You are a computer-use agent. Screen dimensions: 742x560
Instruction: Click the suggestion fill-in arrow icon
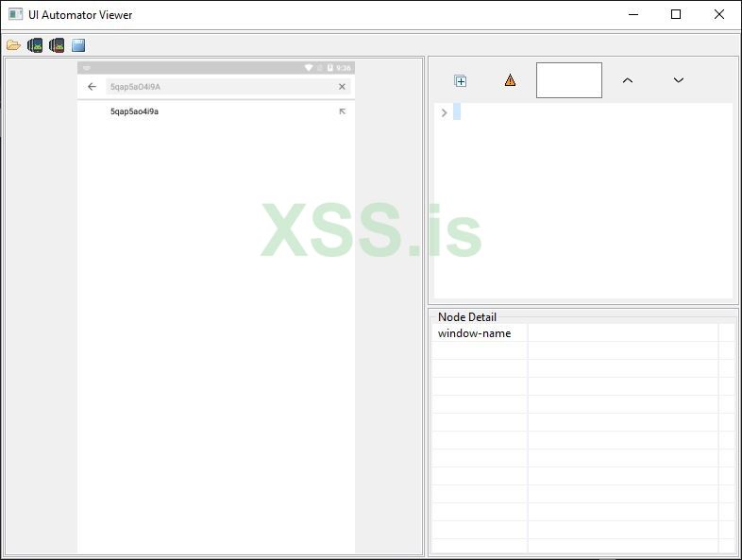pos(342,111)
